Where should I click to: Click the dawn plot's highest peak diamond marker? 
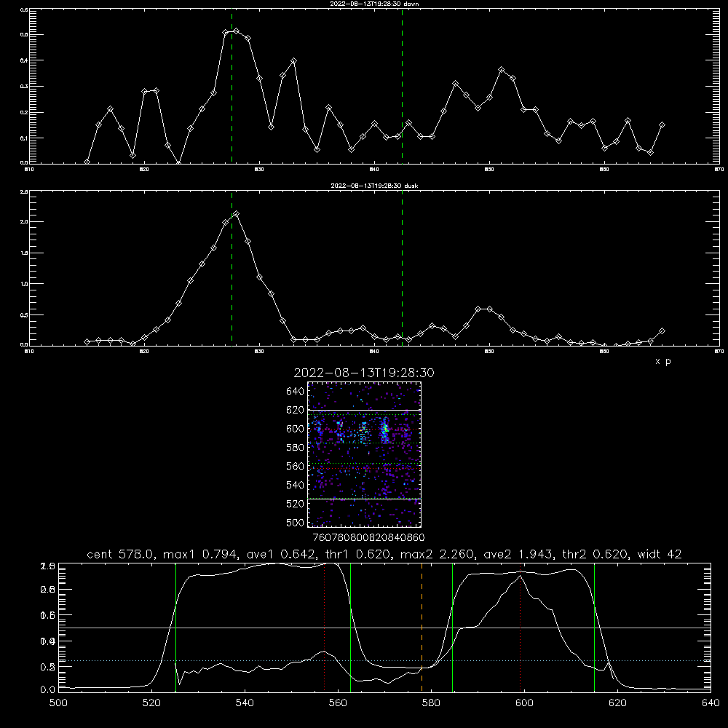point(237,31)
